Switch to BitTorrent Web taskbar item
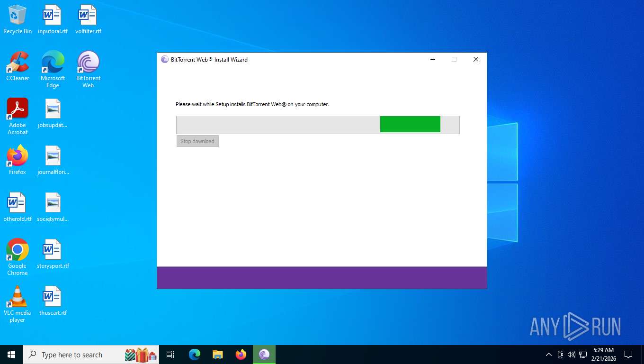This screenshot has width=644, height=364. pyautogui.click(x=264, y=355)
